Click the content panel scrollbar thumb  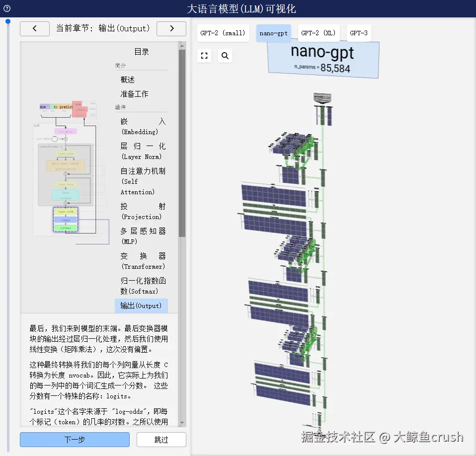(x=182, y=143)
